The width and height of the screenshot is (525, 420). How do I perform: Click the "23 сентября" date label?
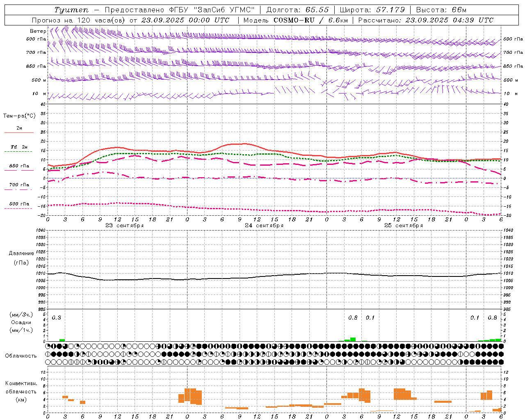click(x=124, y=226)
